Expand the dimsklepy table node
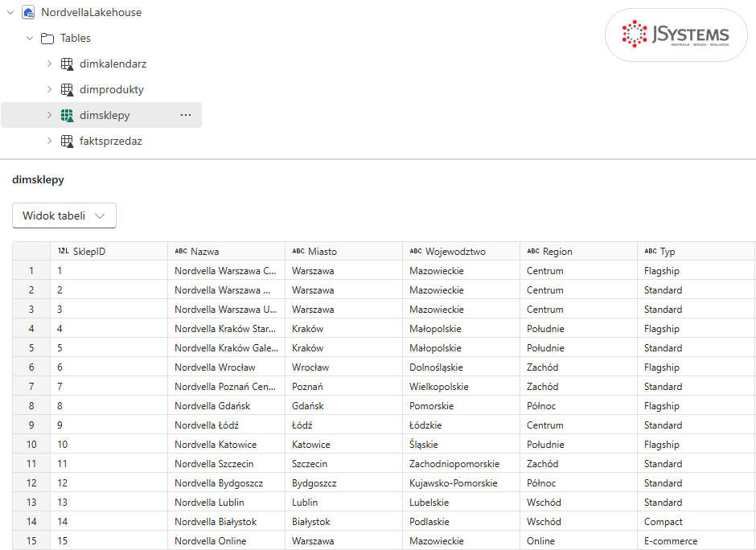756x550 pixels. click(49, 115)
